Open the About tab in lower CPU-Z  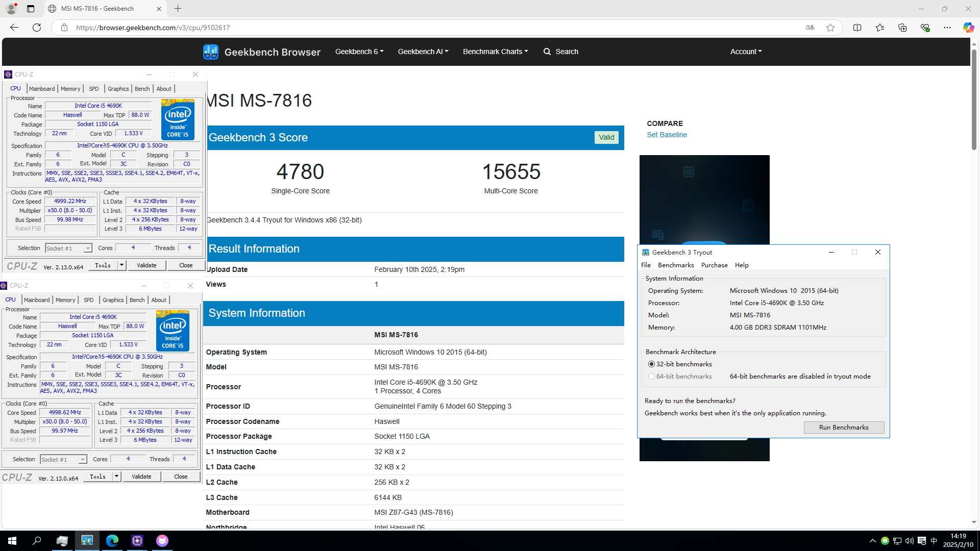[159, 300]
